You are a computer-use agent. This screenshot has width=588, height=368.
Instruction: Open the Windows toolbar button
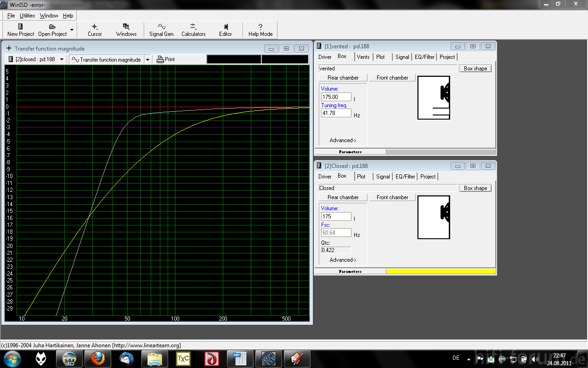point(126,27)
